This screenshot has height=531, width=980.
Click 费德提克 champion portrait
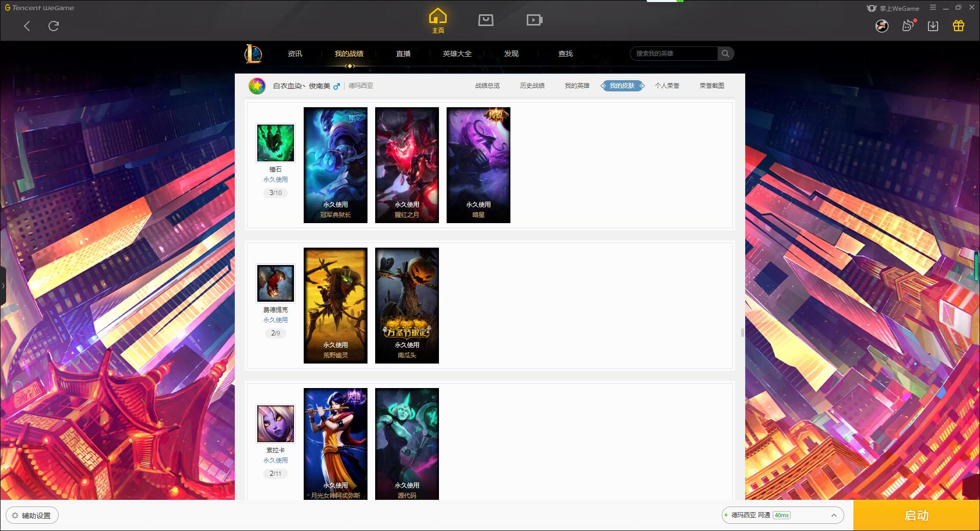pyautogui.click(x=276, y=283)
